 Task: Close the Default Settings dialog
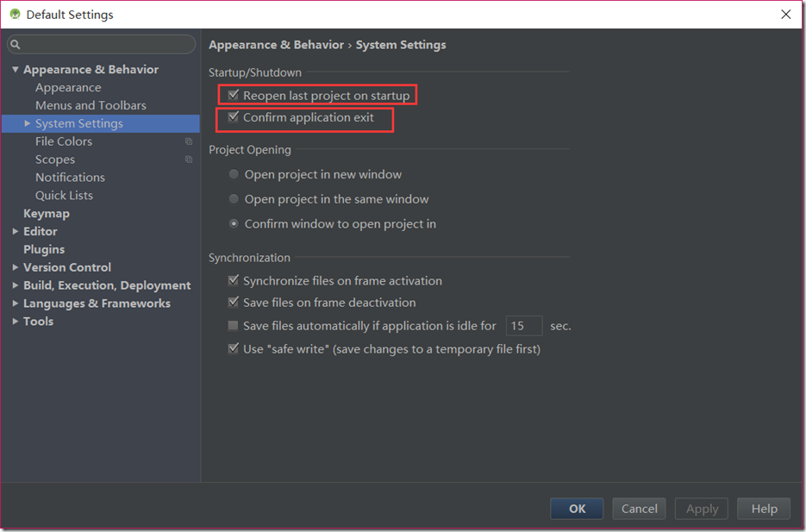tap(785, 15)
